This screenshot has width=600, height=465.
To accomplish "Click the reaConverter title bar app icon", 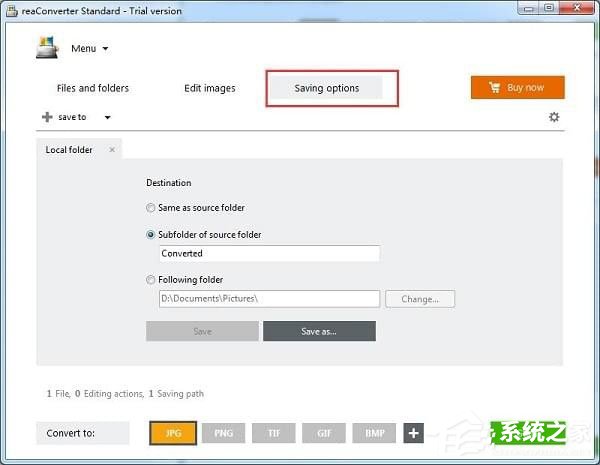I will pyautogui.click(x=12, y=11).
